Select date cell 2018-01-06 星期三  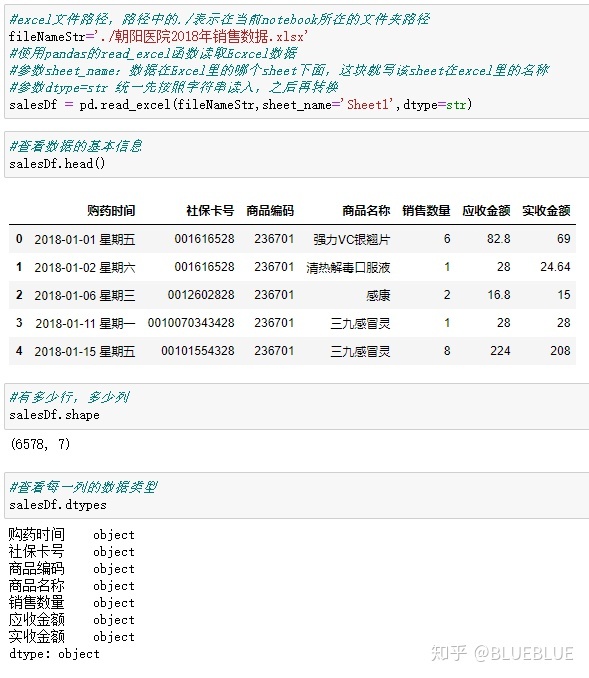[x=85, y=295]
